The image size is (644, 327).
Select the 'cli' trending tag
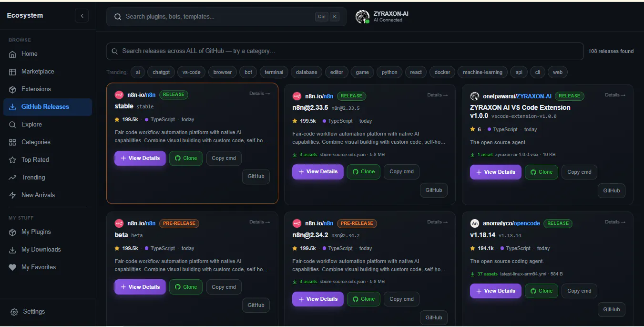(538, 72)
